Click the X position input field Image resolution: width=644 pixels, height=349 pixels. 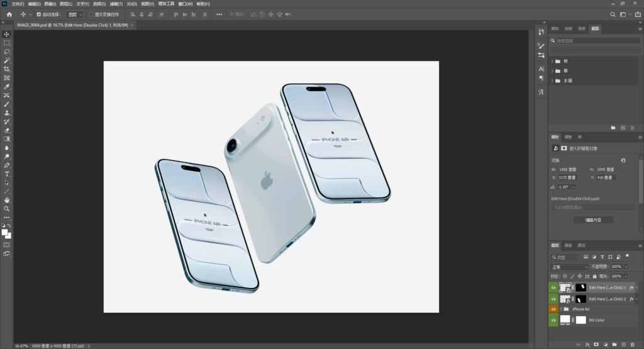click(567, 178)
